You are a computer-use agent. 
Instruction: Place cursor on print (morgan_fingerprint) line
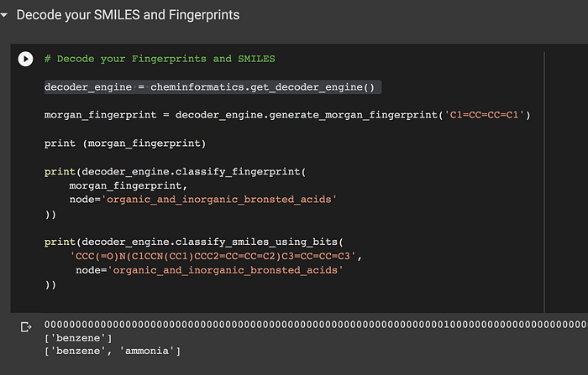point(125,143)
